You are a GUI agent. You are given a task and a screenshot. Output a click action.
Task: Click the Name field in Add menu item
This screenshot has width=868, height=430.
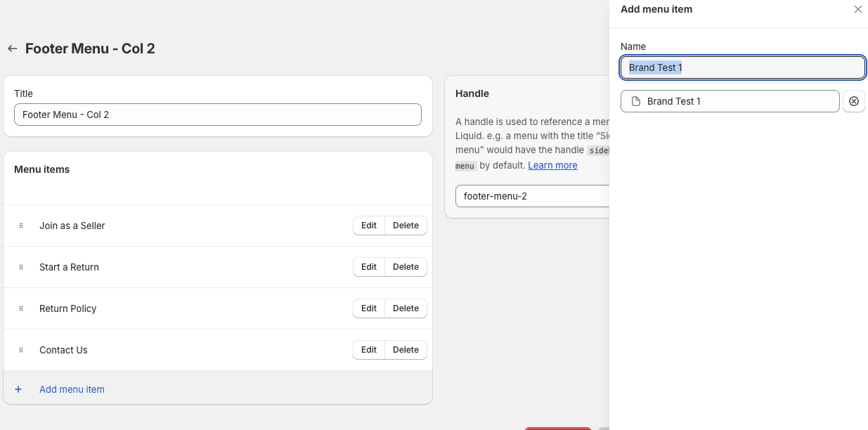(743, 67)
